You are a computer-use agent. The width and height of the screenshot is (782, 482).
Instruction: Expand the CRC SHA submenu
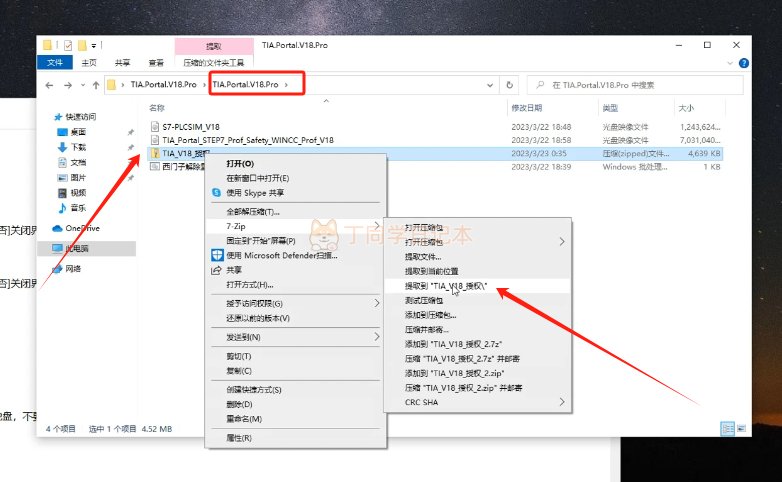pos(478,402)
